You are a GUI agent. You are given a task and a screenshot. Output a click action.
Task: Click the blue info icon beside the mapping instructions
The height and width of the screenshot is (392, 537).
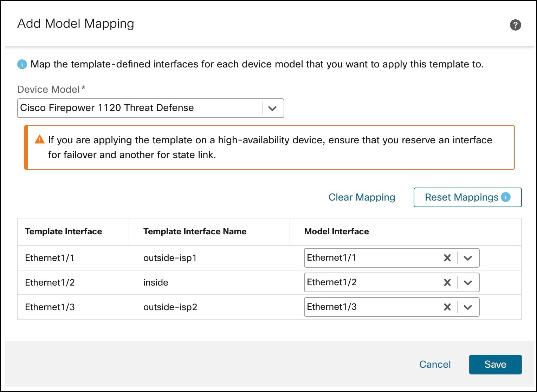[x=22, y=64]
